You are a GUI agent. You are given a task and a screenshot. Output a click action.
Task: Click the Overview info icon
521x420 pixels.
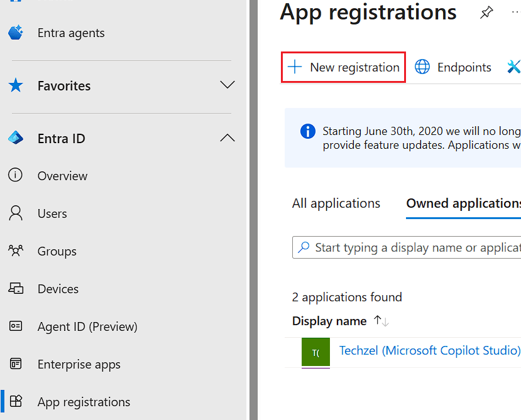pyautogui.click(x=15, y=175)
